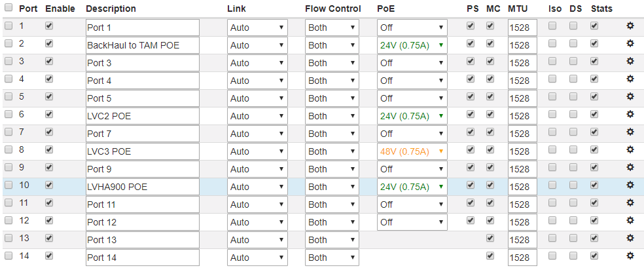Click the Port 13 description field
This screenshot has height=270, width=644.
[142, 240]
